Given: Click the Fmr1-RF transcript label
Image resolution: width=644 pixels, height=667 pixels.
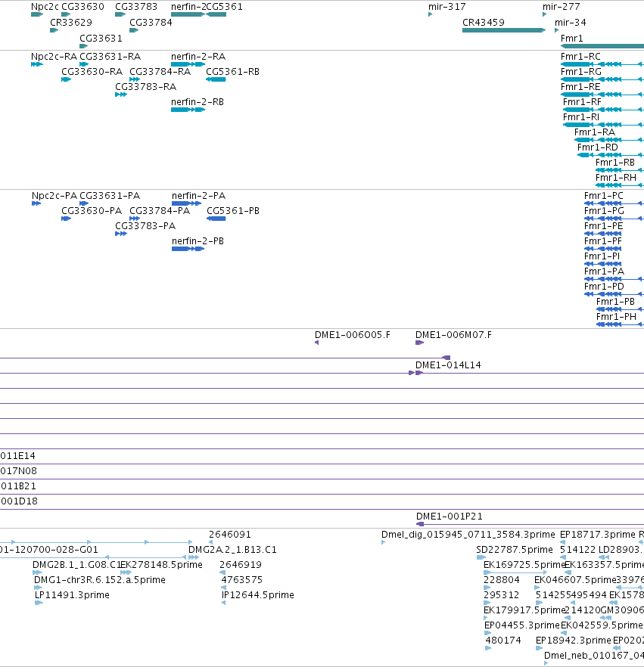Looking at the screenshot, I should tap(582, 101).
